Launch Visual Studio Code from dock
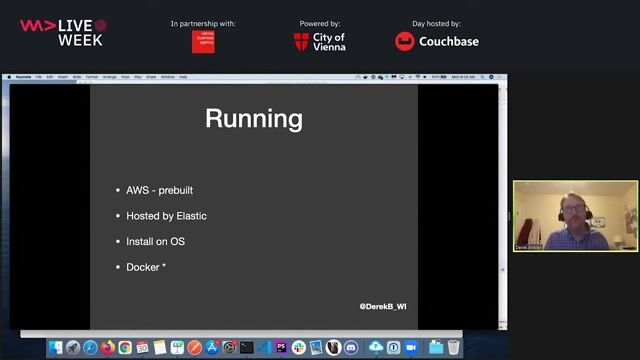This screenshot has height=360, width=640. 264,347
